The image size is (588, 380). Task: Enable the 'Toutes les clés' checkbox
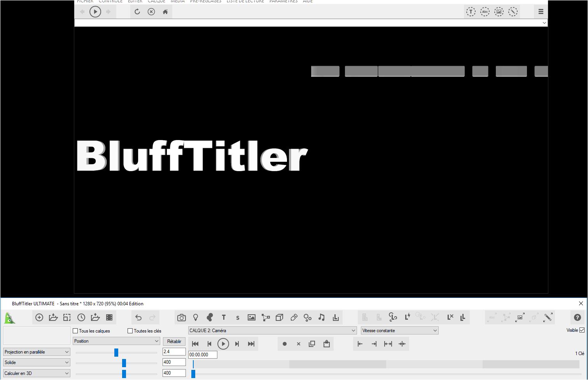tap(130, 331)
